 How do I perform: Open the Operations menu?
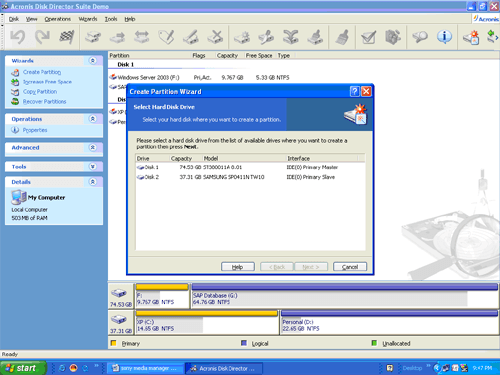click(x=58, y=19)
